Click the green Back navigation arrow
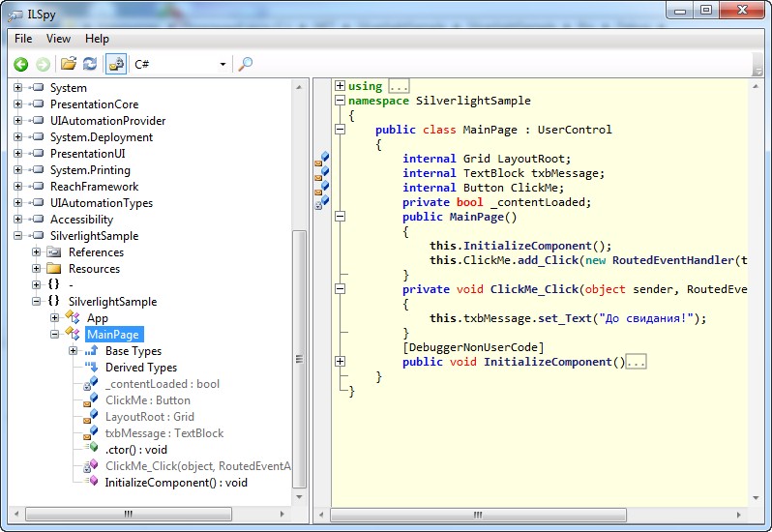 point(20,64)
